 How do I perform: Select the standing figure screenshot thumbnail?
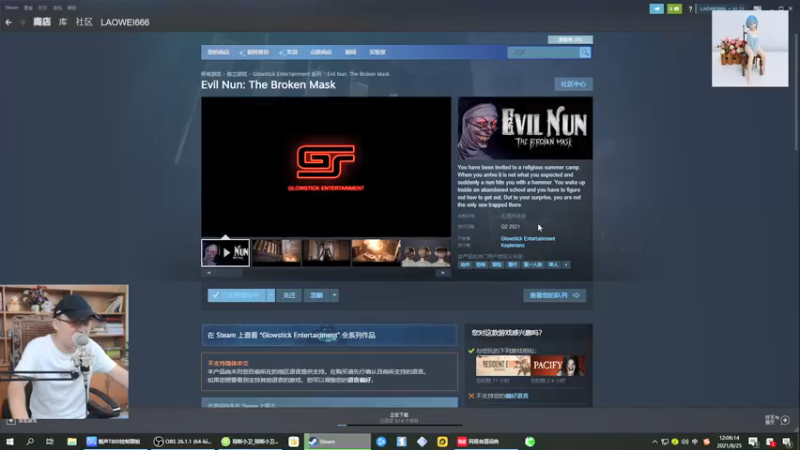pos(326,253)
